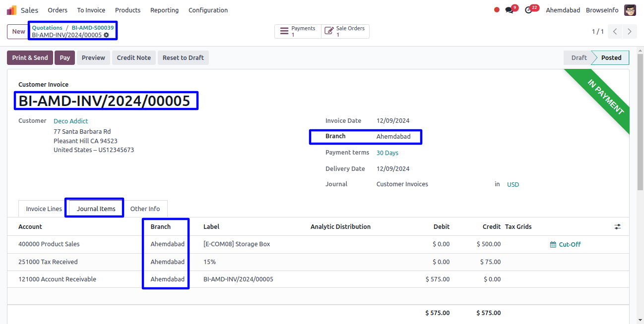Viewport: 644px width, 324px height.
Task: Click the Draft status stage
Action: [579, 57]
